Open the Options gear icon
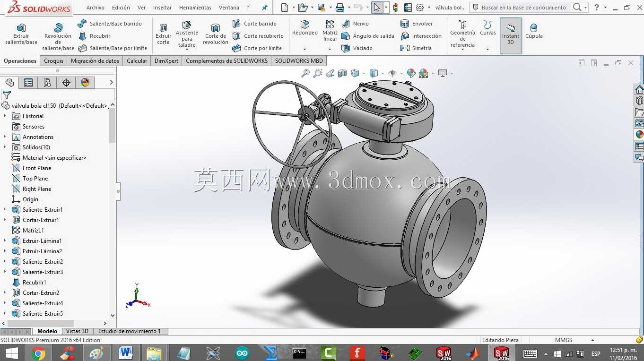Screen dimensions: 644x361 point(419,8)
